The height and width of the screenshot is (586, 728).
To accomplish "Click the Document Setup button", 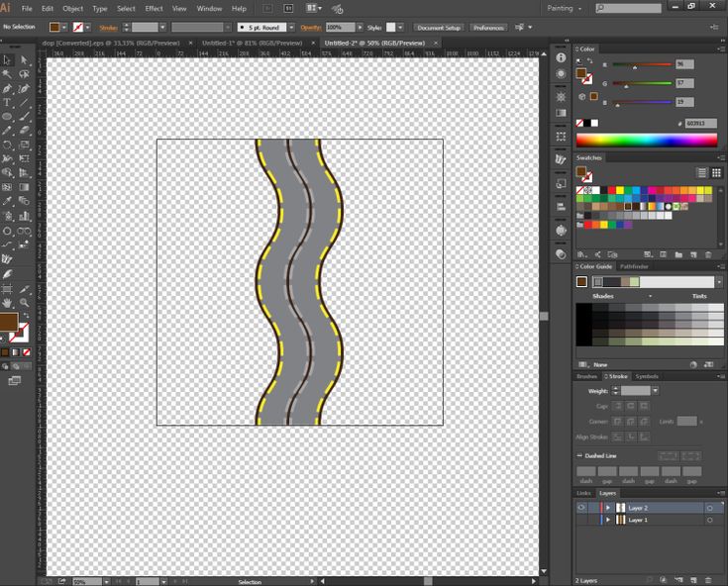I will pyautogui.click(x=437, y=28).
